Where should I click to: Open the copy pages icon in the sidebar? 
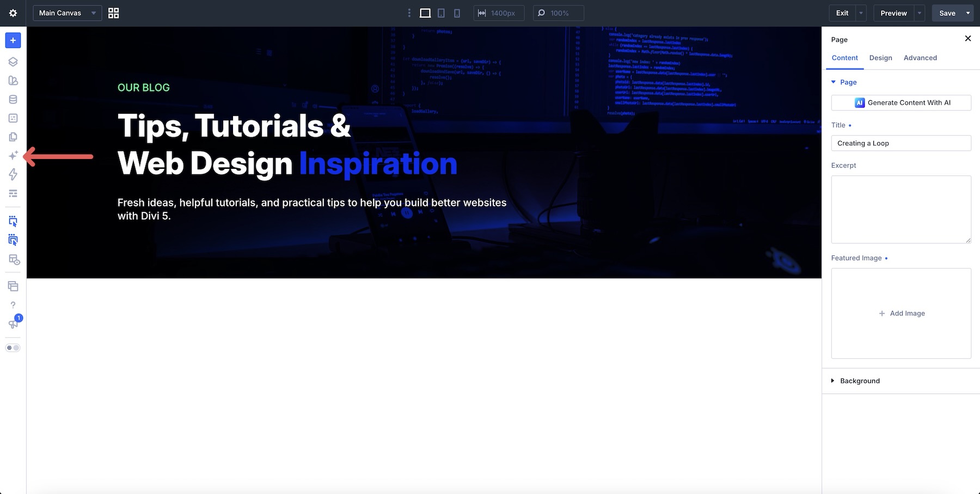(13, 137)
